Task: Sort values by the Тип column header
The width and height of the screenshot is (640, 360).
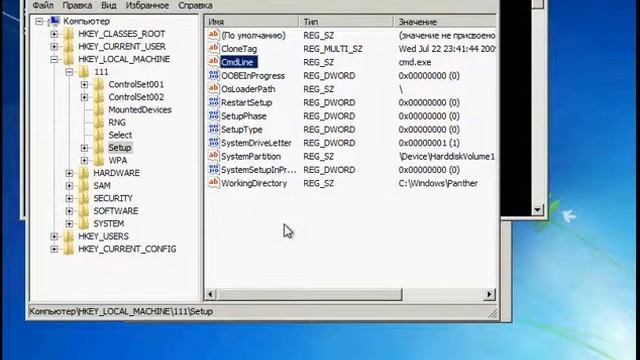Action: [346, 22]
